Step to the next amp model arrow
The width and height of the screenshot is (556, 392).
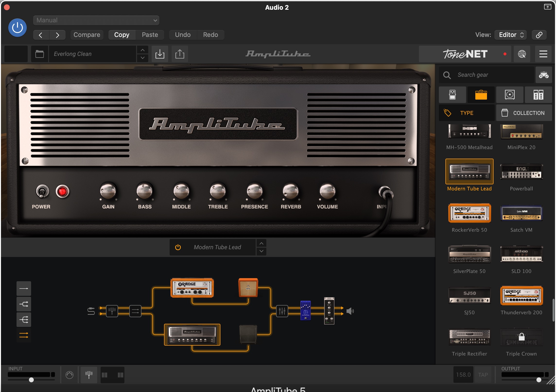[261, 251]
